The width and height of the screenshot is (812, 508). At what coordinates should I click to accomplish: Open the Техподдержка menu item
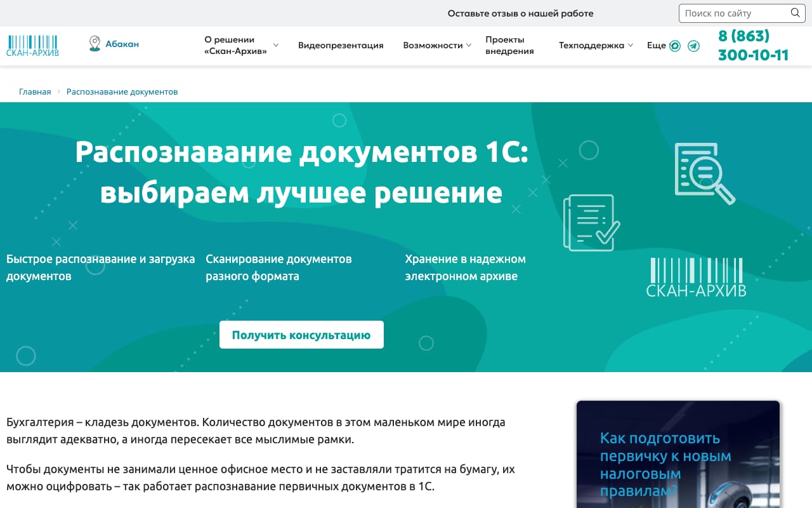tap(591, 45)
